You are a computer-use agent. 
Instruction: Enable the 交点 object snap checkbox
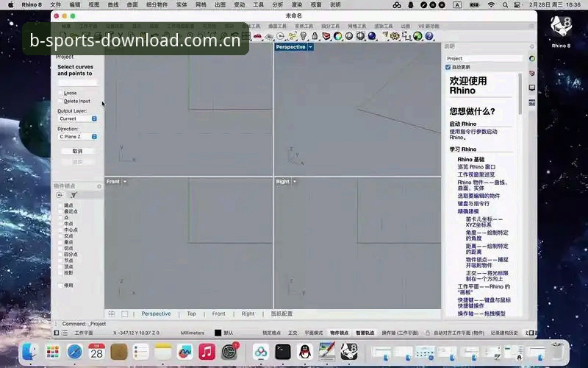coord(60,236)
